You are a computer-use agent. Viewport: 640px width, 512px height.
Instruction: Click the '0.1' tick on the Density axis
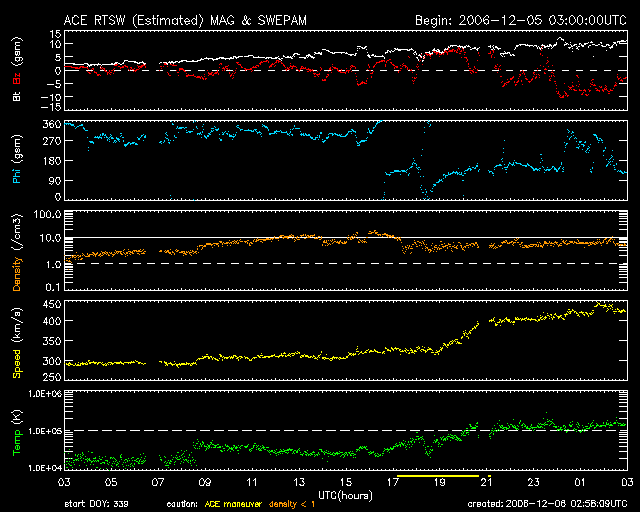click(x=53, y=287)
